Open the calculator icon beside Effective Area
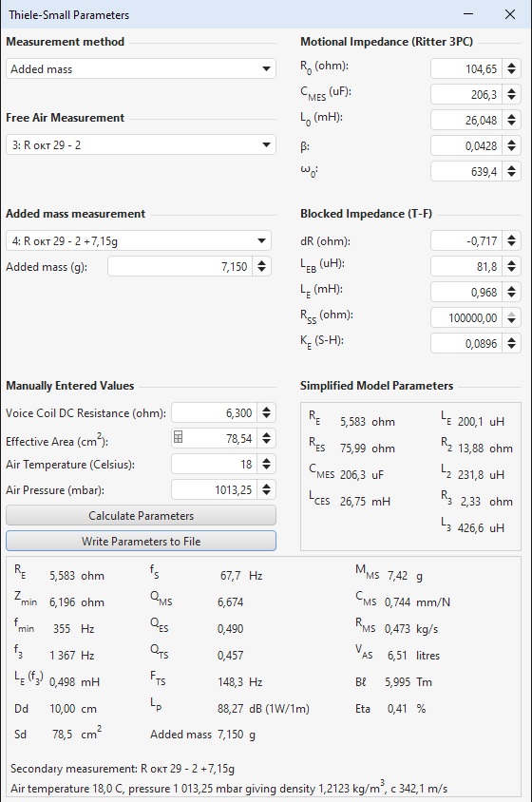Viewport: 532px width, 802px height. pos(178,437)
